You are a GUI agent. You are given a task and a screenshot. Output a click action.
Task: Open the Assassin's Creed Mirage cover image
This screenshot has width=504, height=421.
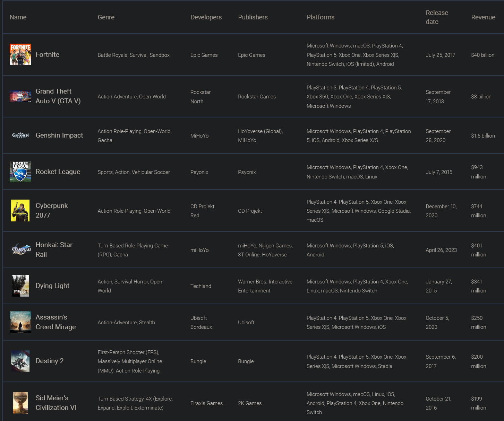click(20, 322)
